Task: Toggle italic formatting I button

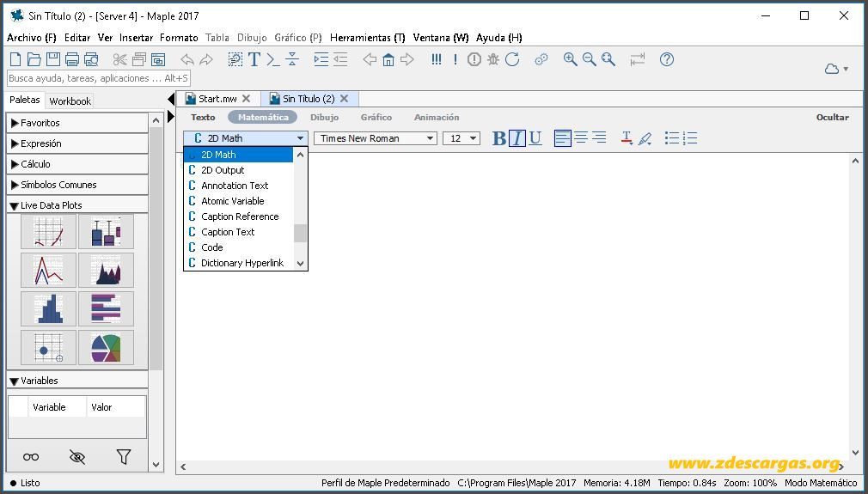Action: pos(517,137)
